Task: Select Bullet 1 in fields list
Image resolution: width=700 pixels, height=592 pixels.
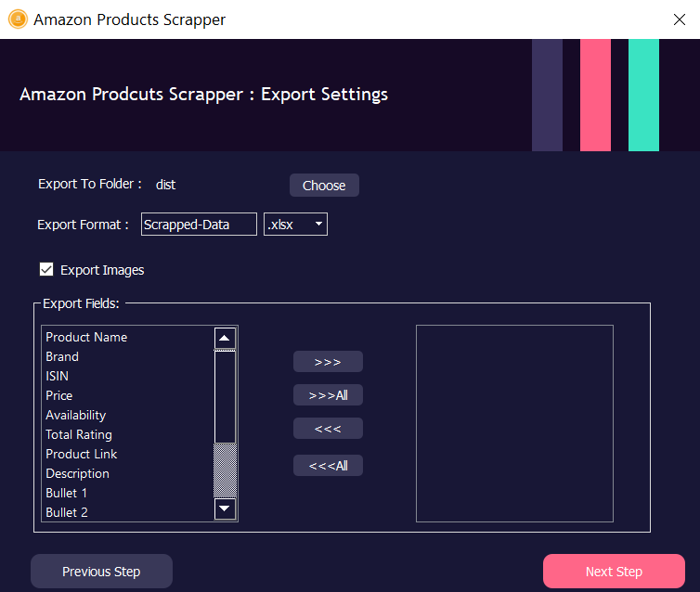Action: click(128, 493)
